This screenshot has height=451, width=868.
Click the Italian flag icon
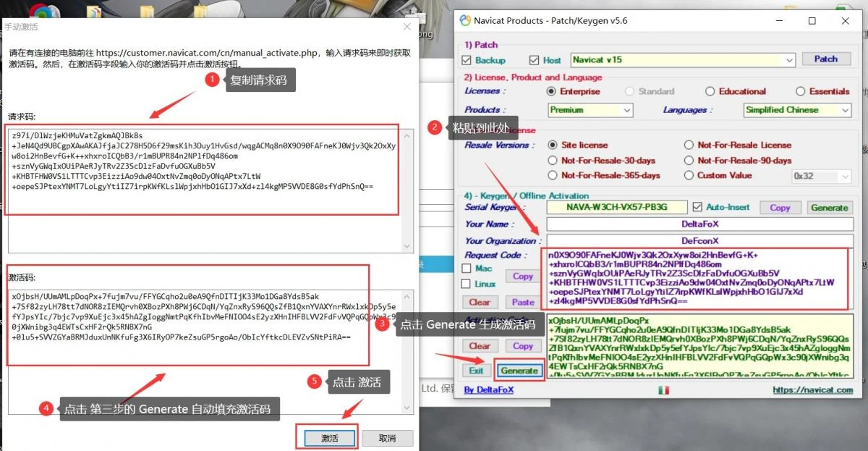[663, 390]
